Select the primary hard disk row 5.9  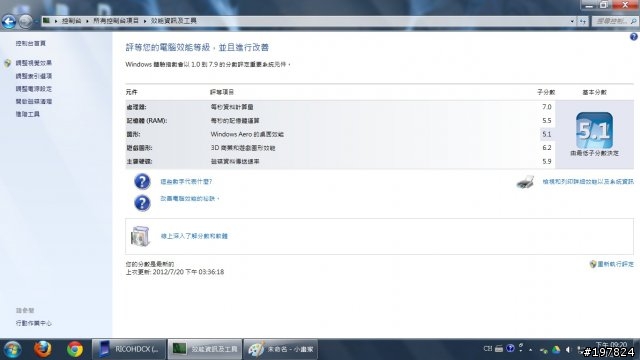click(x=340, y=161)
